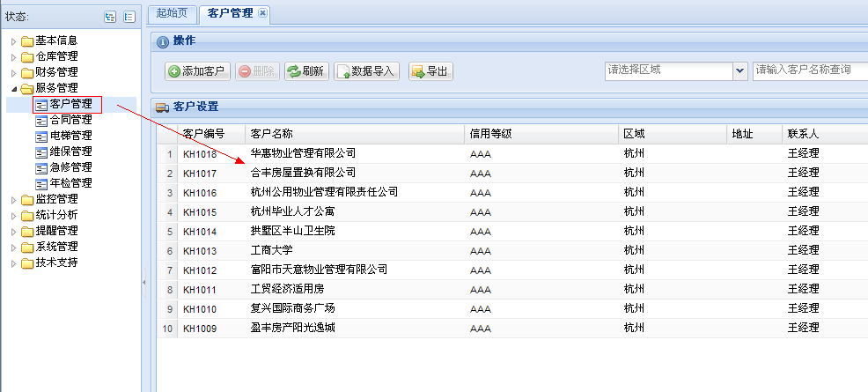Viewport: 868px width, 392px height.
Task: Select row 杭州毕业人才公寓
Action: coord(512,212)
